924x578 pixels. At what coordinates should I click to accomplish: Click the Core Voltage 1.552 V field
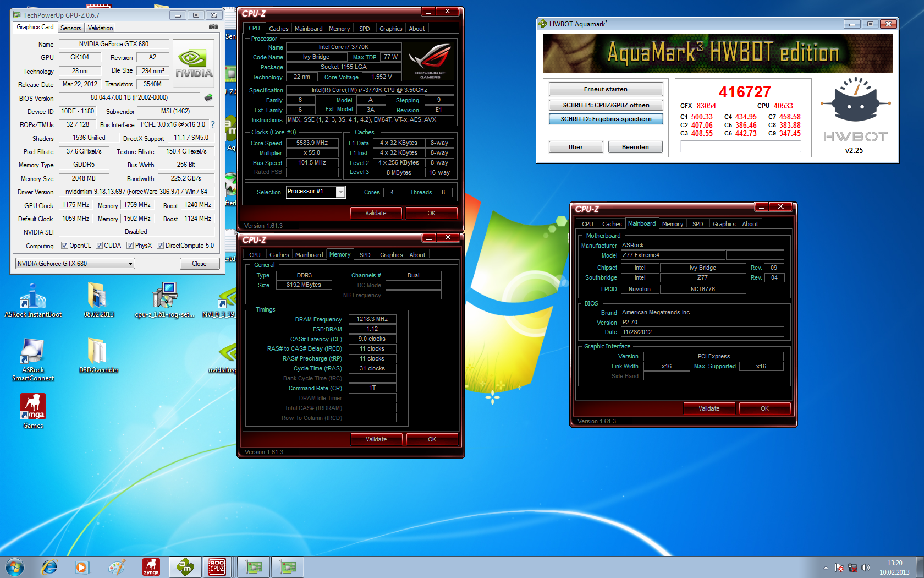pyautogui.click(x=382, y=77)
